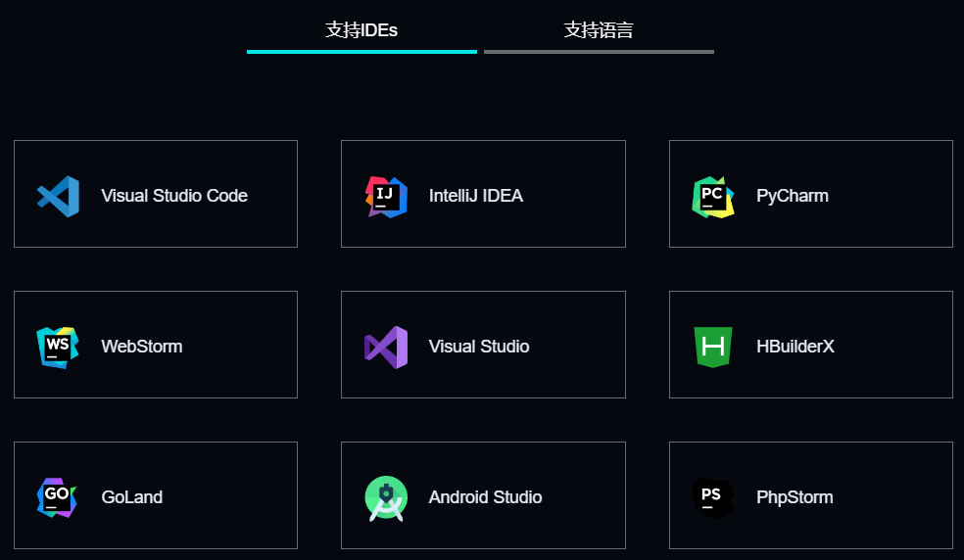Click the WebStorm WS logo icon

(x=58, y=348)
